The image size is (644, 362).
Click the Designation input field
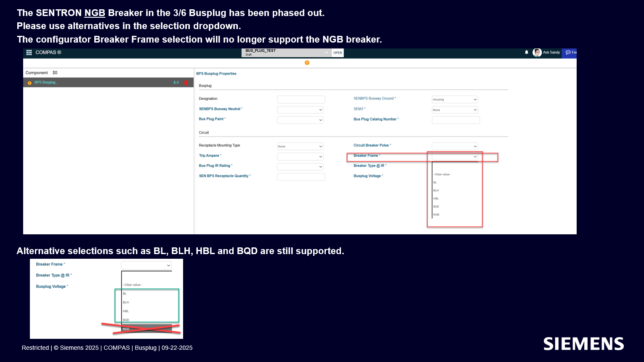301,99
